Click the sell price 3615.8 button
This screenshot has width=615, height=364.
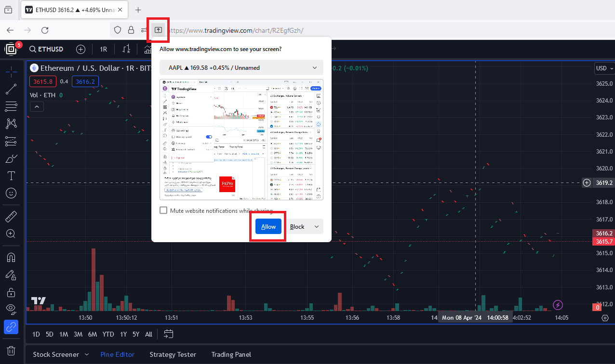(43, 81)
